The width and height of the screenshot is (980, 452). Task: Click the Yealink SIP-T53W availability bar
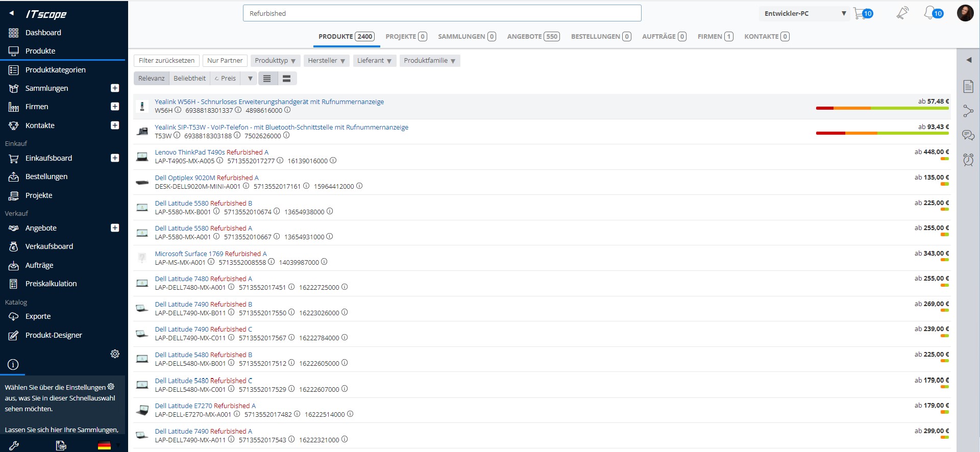click(883, 133)
